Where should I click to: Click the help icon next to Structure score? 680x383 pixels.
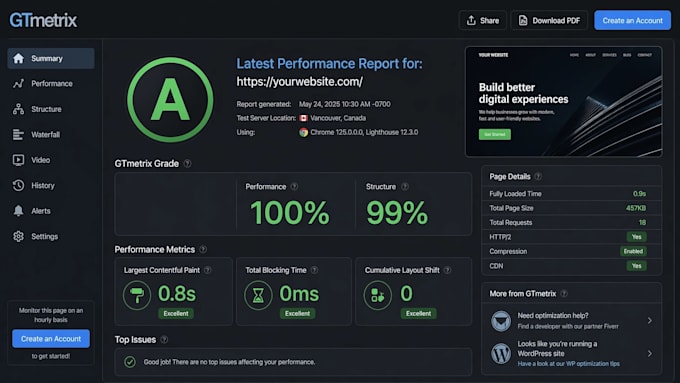coord(405,187)
